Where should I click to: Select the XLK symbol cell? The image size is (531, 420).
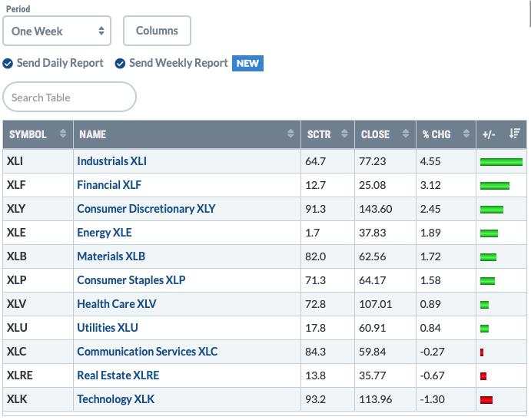pyautogui.click(x=38, y=399)
